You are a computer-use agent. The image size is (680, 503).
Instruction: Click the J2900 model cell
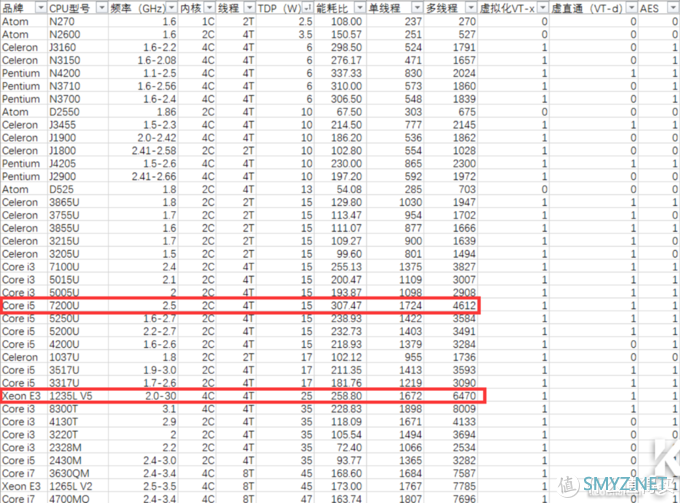click(x=78, y=176)
